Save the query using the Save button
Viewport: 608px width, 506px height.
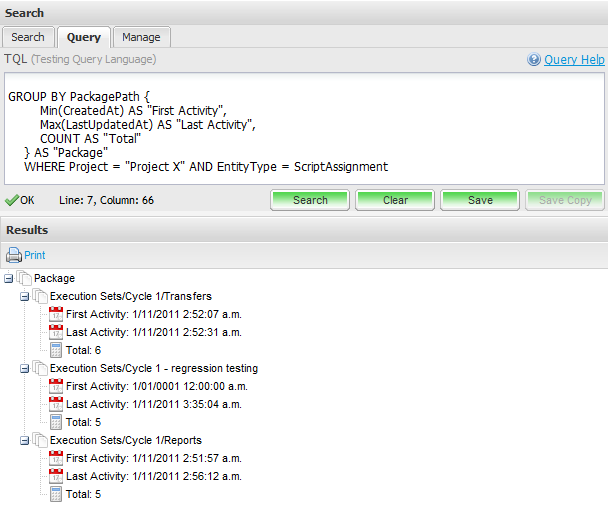coord(480,200)
